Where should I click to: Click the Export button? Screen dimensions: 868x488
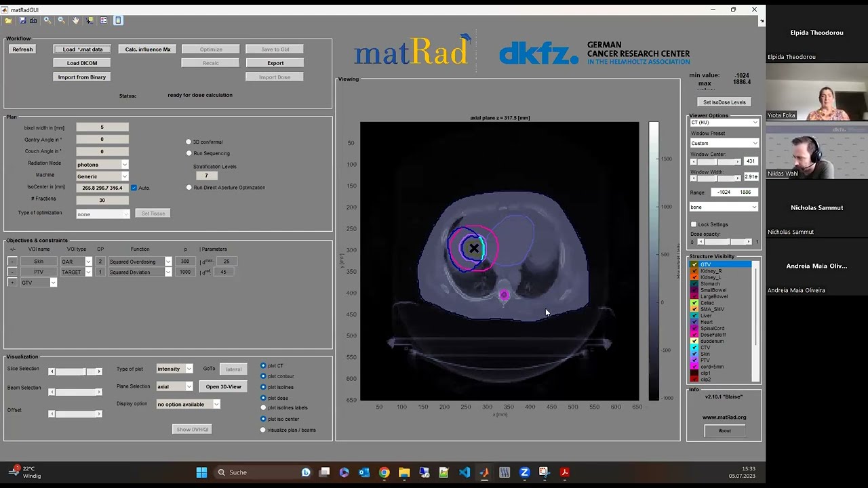(275, 63)
